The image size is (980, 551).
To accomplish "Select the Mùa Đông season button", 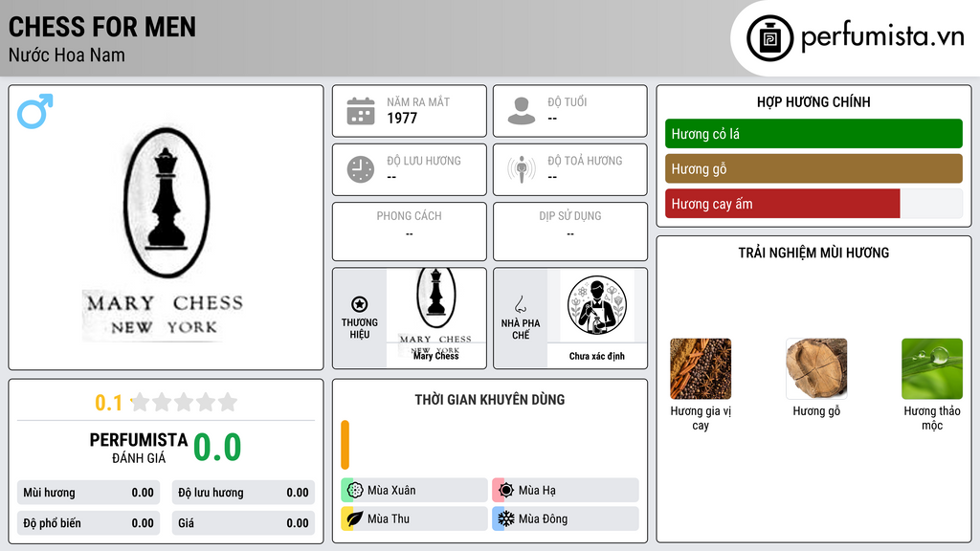I will [x=566, y=518].
